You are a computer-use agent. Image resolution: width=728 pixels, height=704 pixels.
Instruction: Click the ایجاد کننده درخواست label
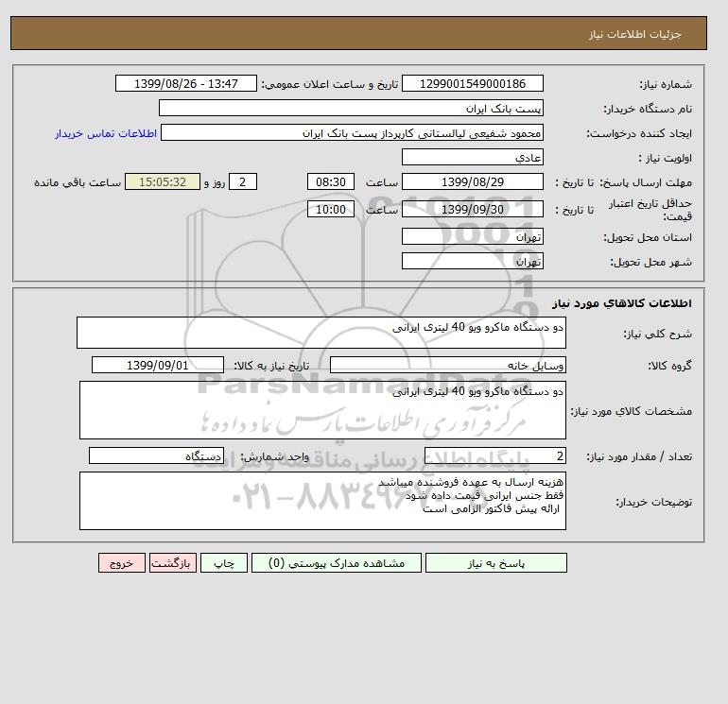639,133
